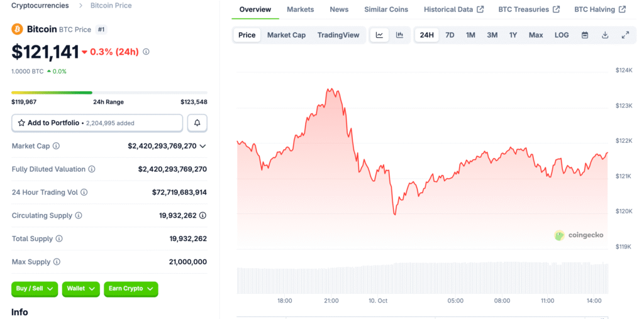Click the 24h Range progress bar
This screenshot has width=644, height=319.
click(109, 92)
